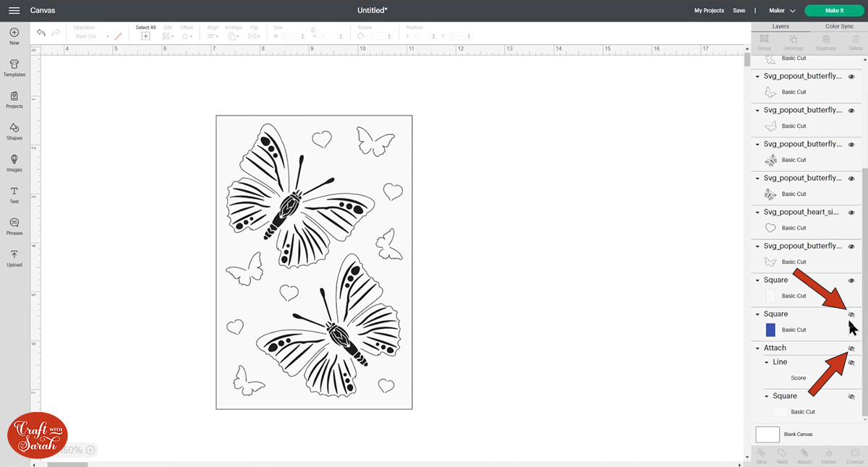Open the Maker machine dropdown

(782, 11)
